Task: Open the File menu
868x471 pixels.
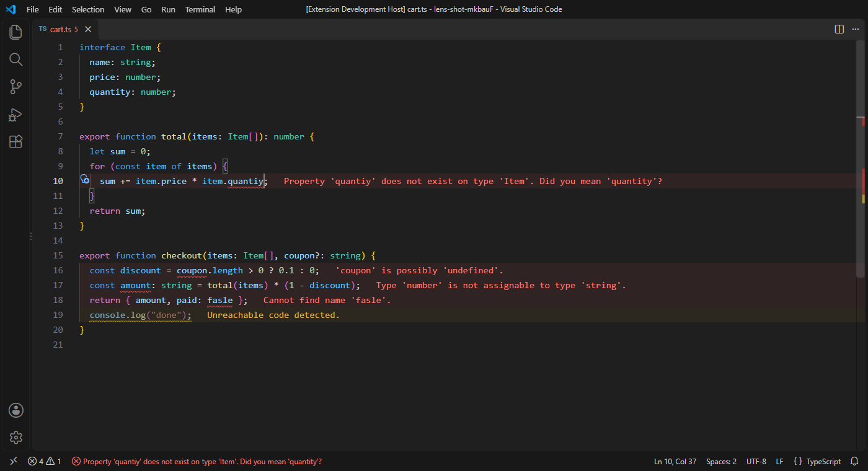Action: coord(33,9)
